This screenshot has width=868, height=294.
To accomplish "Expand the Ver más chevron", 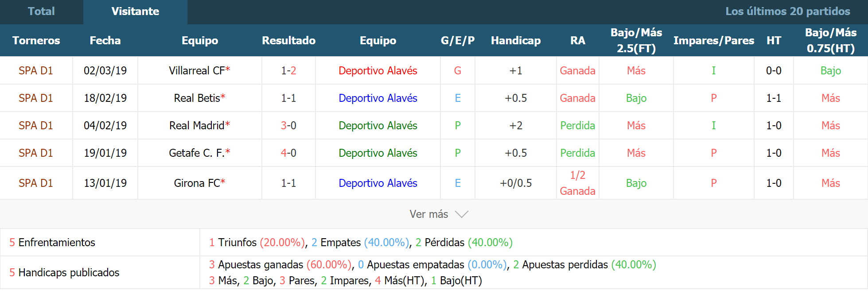I will (x=462, y=214).
